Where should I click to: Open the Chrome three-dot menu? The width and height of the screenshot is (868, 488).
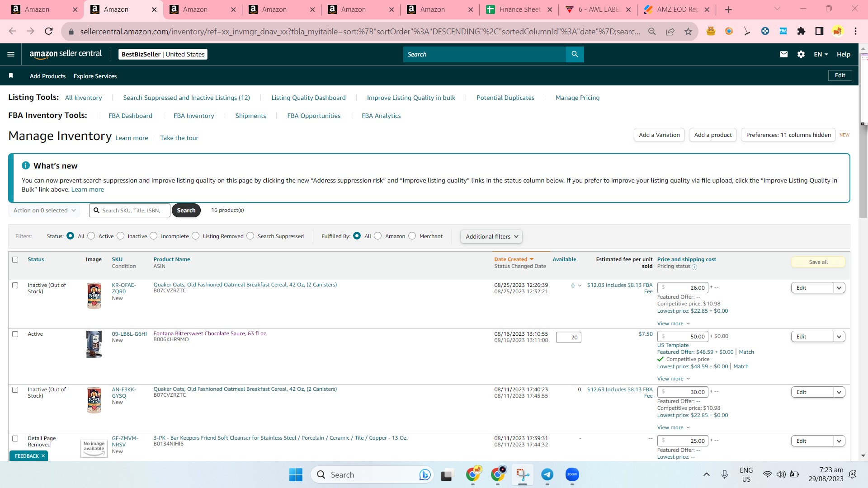[855, 31]
